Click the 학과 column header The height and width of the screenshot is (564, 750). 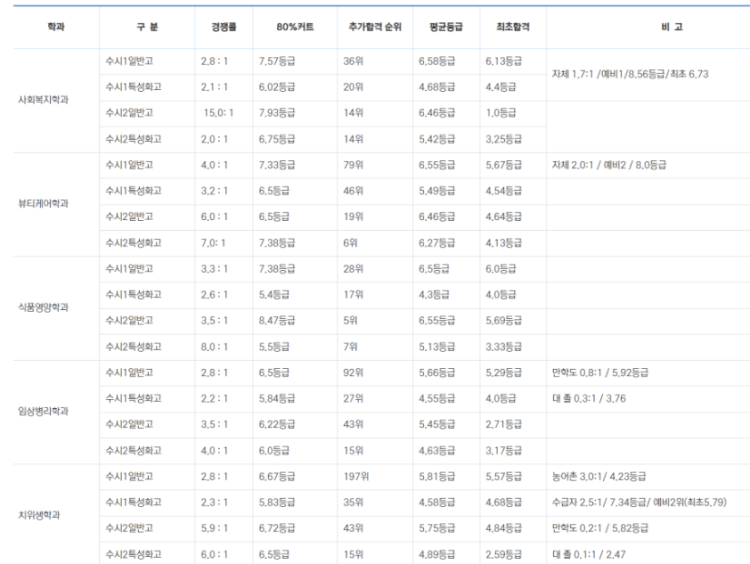point(56,27)
